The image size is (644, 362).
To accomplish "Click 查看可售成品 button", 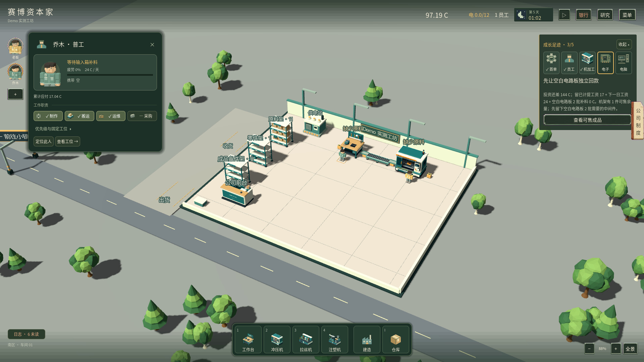I will tap(587, 120).
